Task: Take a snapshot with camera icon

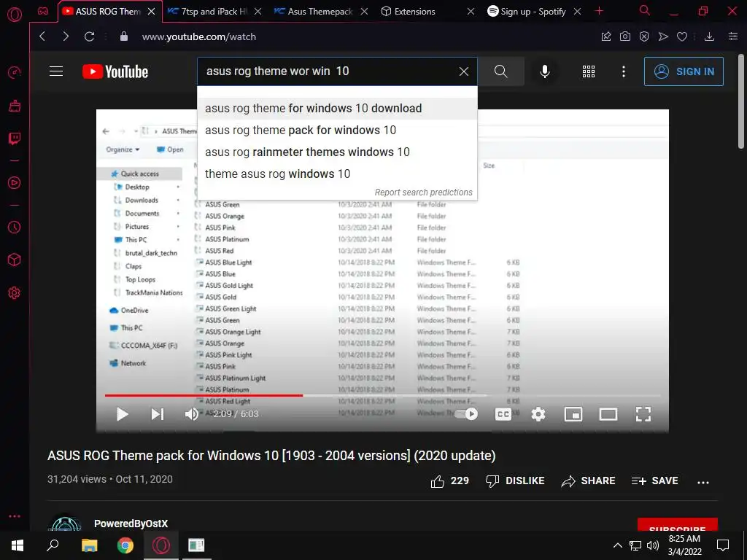Action: click(625, 36)
